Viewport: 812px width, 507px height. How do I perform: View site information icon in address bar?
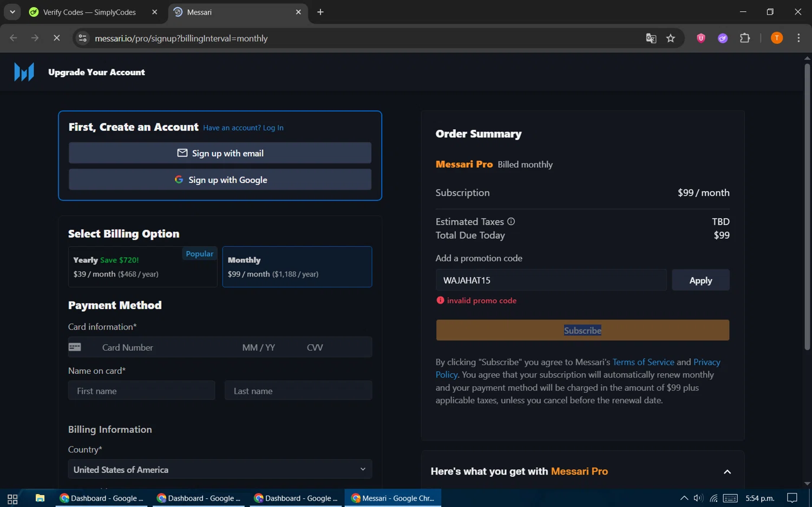(x=82, y=38)
